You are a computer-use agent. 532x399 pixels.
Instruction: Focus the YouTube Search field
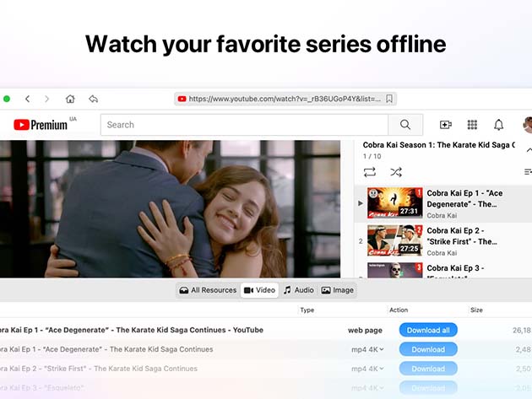[x=244, y=125]
